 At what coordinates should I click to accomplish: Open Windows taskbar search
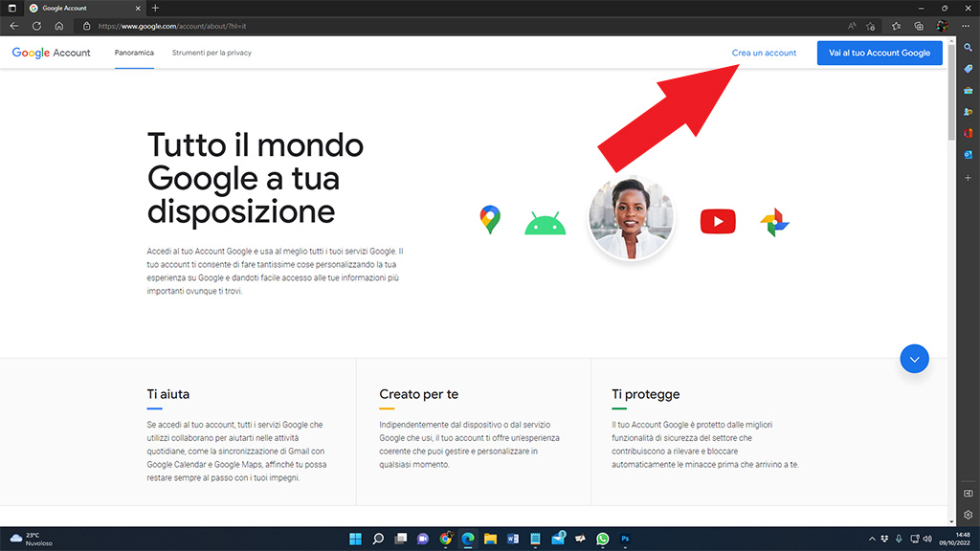[x=377, y=539]
